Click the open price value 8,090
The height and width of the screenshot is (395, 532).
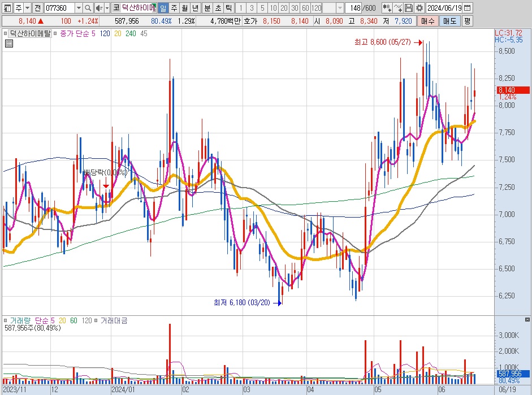(334, 21)
